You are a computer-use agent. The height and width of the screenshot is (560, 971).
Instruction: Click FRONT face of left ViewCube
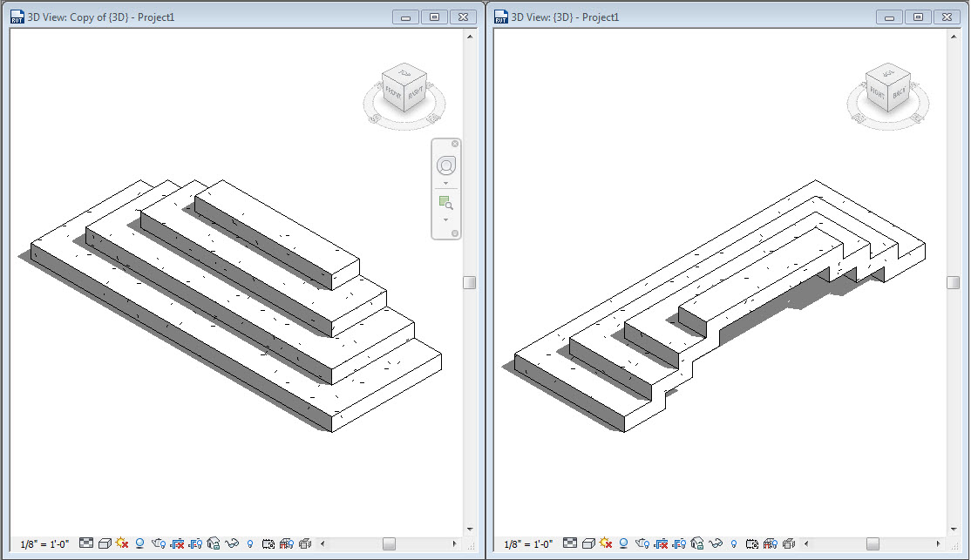[392, 93]
